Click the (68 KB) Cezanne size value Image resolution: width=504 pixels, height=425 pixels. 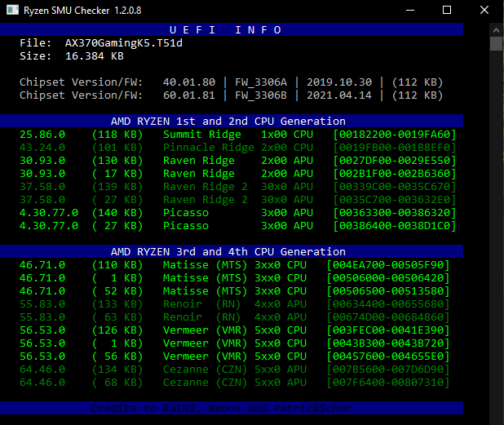tap(117, 383)
